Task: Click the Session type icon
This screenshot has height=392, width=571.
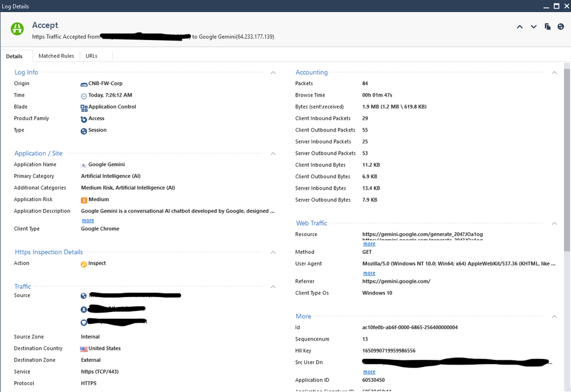Action: 84,131
